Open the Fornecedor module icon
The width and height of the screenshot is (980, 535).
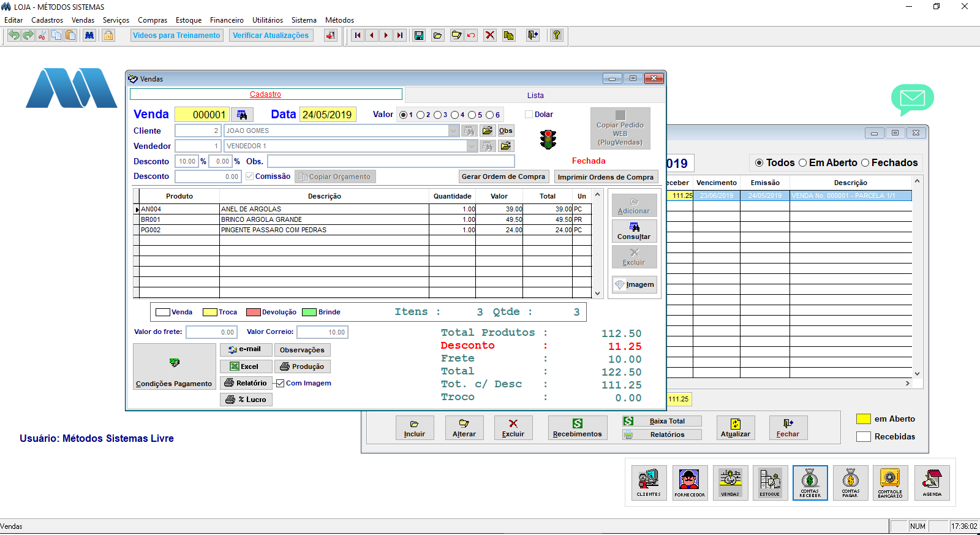(x=690, y=483)
